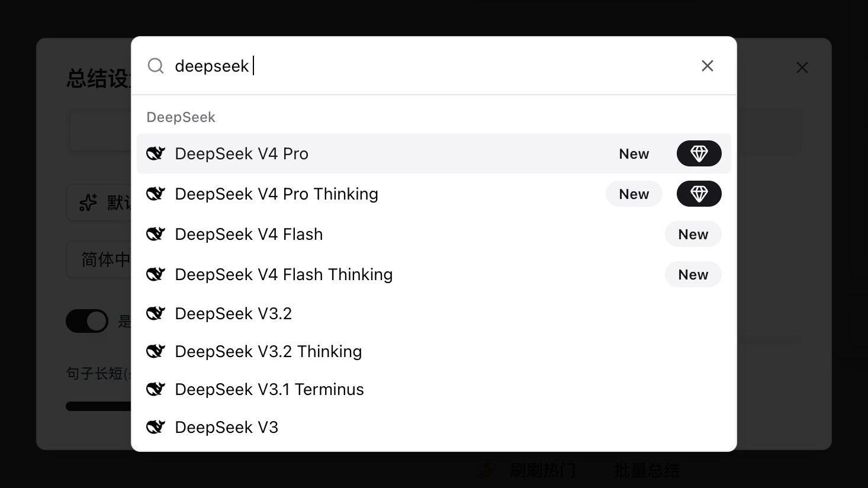Open the 简体中文 language dropdown
This screenshot has height=488, width=868.
pos(99,259)
